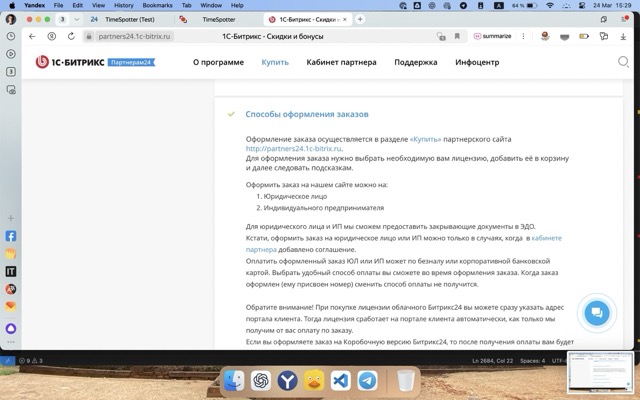Open Telegram from the dock
640x400 pixels.
pos(367,381)
